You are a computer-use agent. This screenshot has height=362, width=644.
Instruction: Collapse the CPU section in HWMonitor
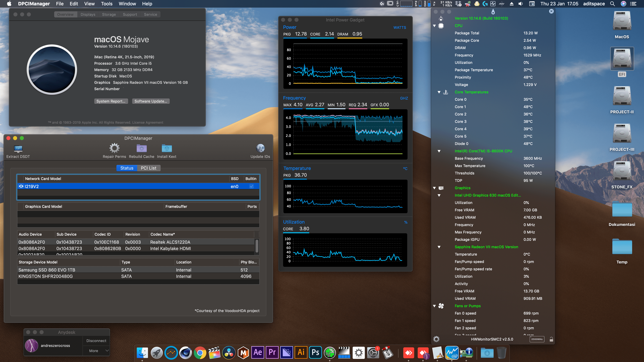tap(434, 26)
